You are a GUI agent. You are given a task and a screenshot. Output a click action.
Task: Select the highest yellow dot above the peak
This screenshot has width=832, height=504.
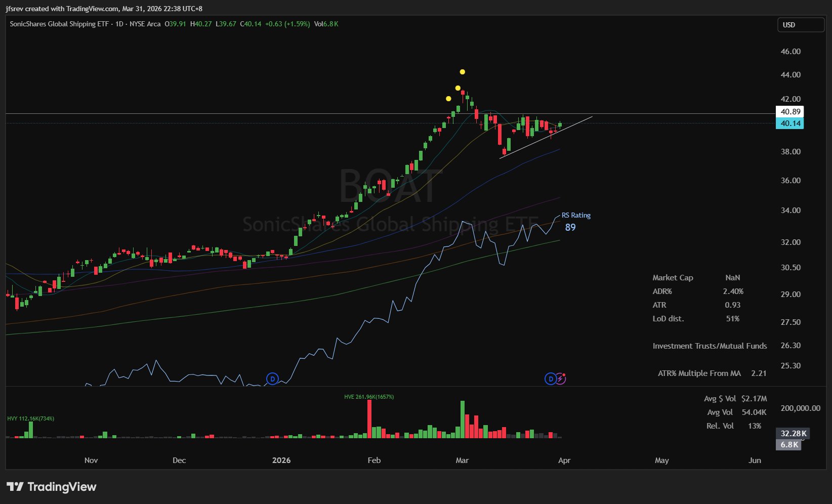(462, 72)
